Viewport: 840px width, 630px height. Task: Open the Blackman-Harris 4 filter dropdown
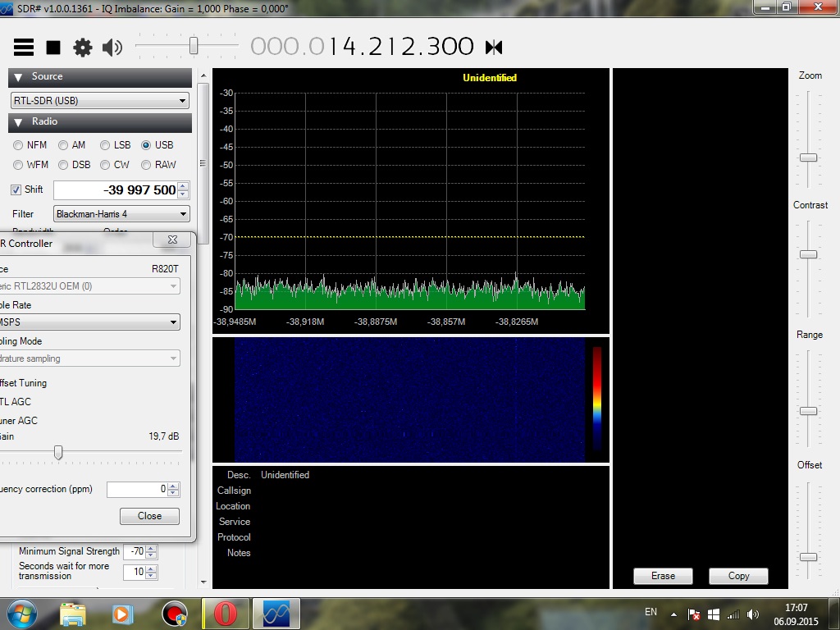(x=121, y=214)
